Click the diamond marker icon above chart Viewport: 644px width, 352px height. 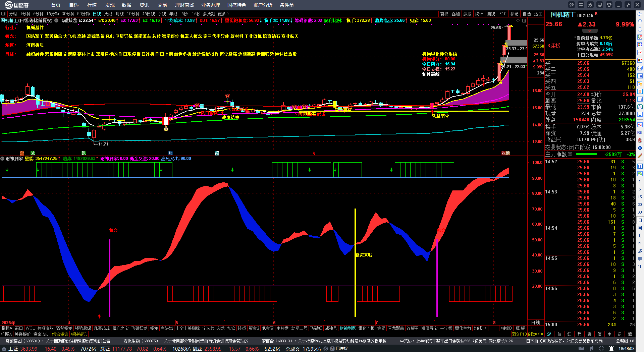518,20
